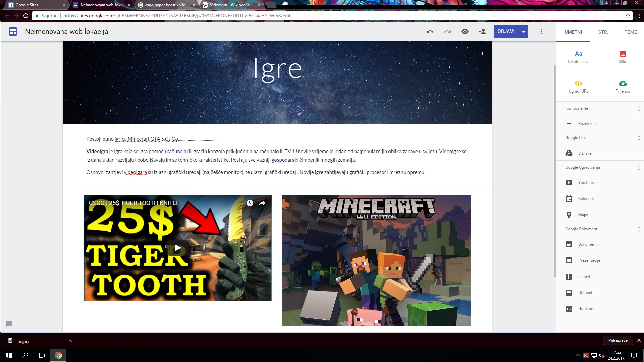Show hidden system tray icons

coord(578,355)
